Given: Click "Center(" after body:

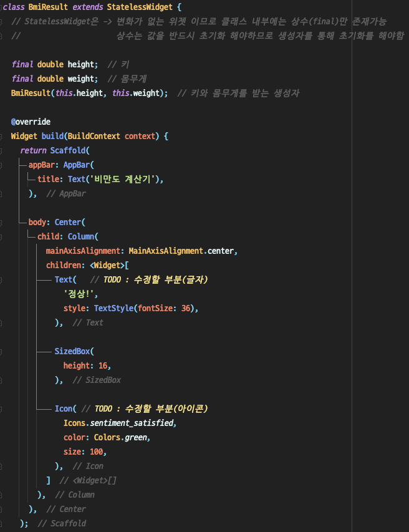Looking at the screenshot, I should click(70, 222).
